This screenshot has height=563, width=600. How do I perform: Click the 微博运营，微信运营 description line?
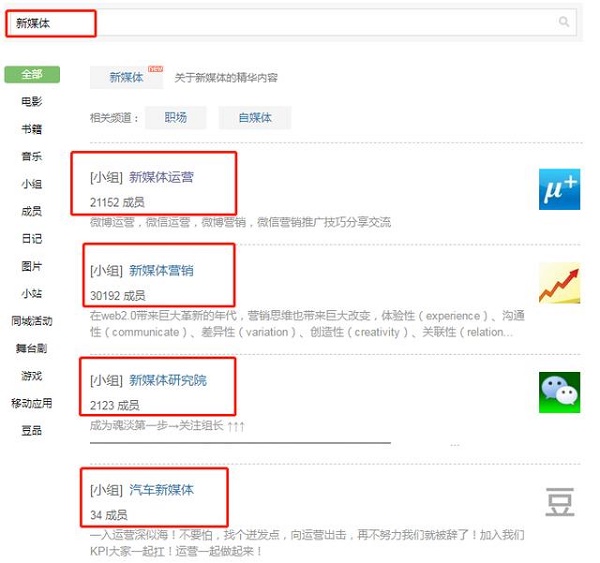pyautogui.click(x=240, y=222)
